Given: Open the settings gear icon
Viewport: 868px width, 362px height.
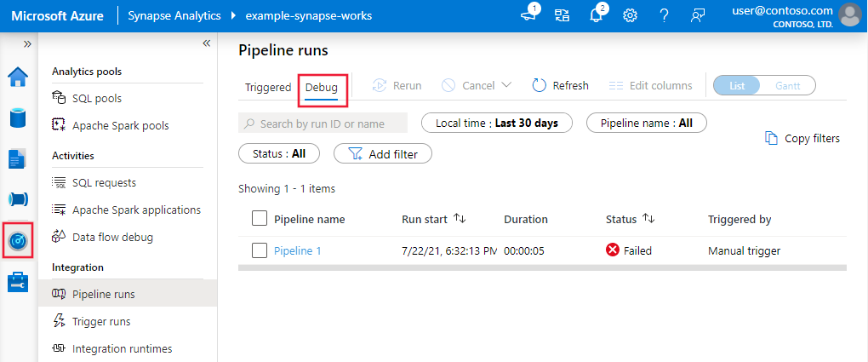Looking at the screenshot, I should tap(631, 15).
